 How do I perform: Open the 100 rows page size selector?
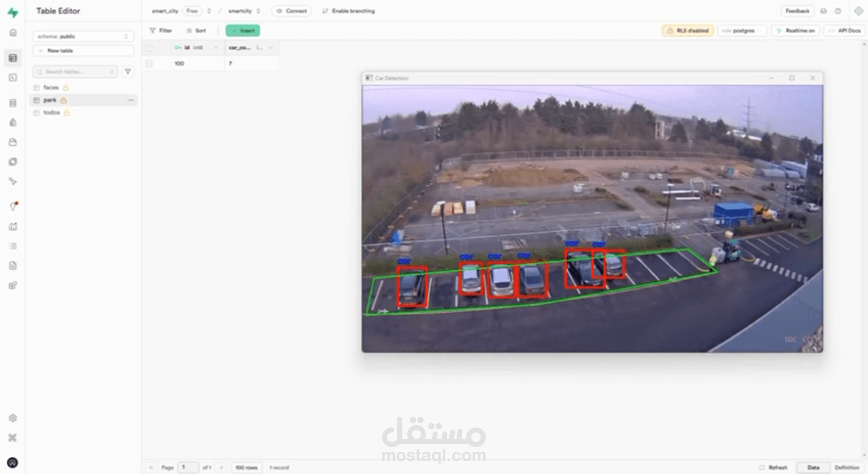point(246,467)
